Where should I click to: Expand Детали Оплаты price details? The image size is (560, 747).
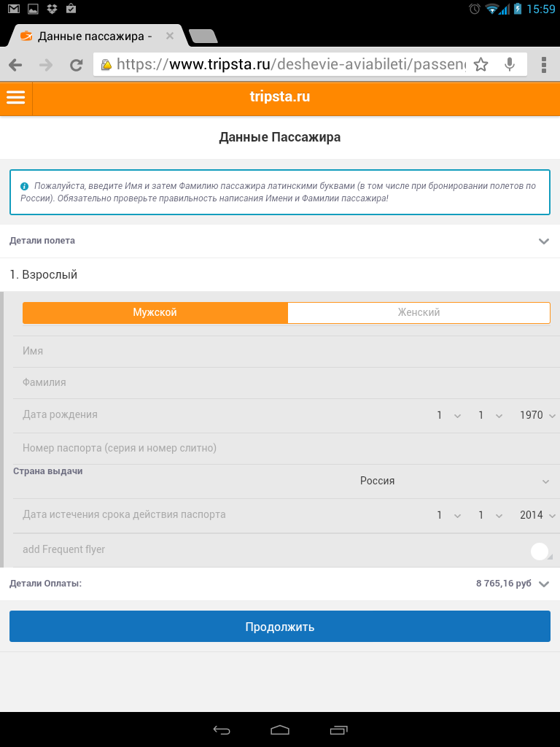pos(280,584)
